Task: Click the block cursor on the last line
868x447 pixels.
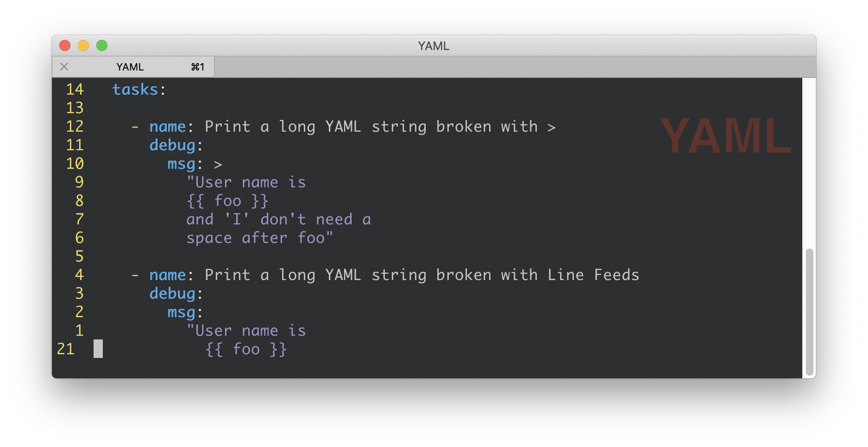Action: (x=98, y=349)
